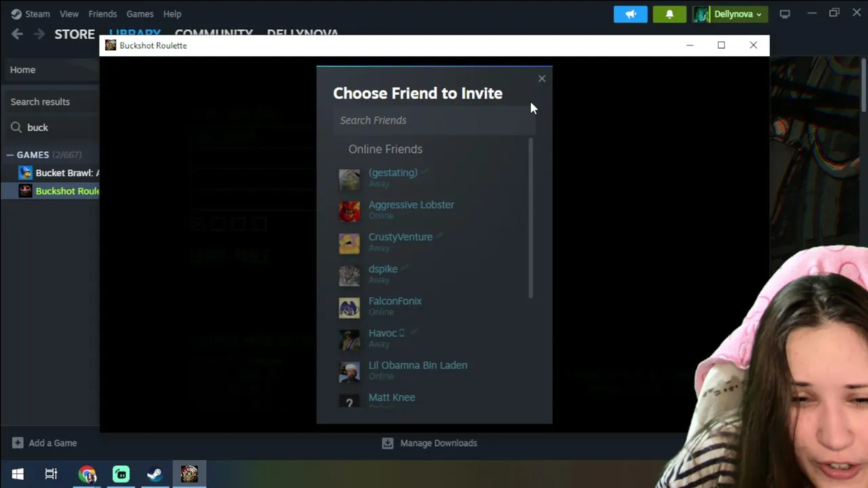This screenshot has width=868, height=488.
Task: Click the Search results label in sidebar
Action: (x=40, y=102)
